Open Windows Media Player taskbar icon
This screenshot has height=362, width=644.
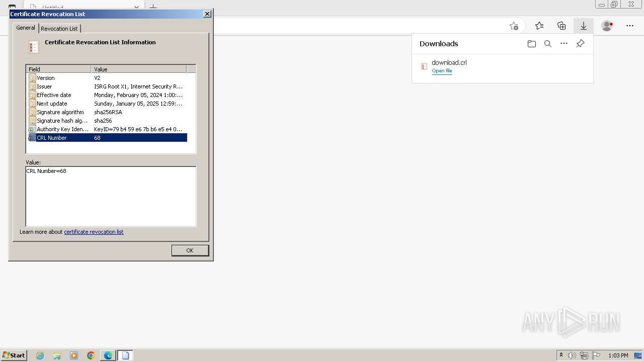click(x=74, y=355)
